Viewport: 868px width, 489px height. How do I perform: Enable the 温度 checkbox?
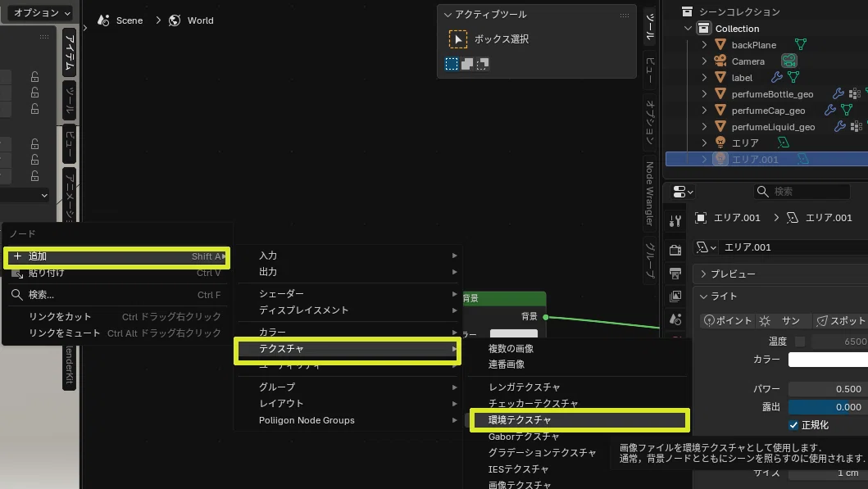pyautogui.click(x=800, y=342)
